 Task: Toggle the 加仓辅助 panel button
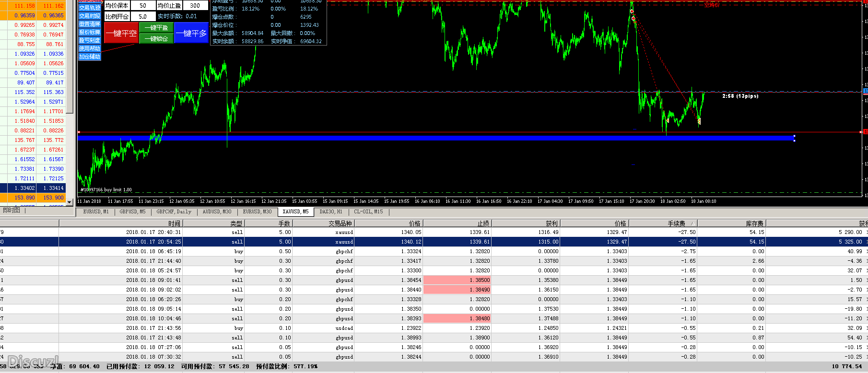[x=90, y=57]
